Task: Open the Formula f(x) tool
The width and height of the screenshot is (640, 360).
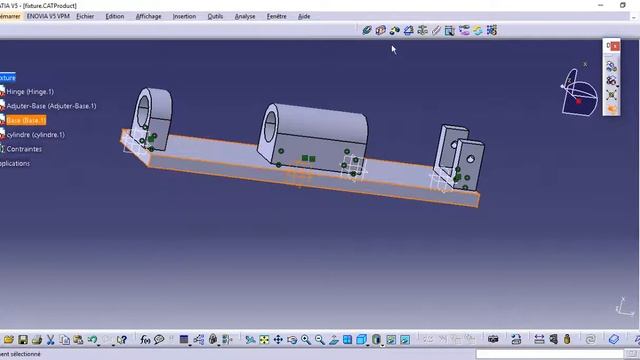Action: 145,340
